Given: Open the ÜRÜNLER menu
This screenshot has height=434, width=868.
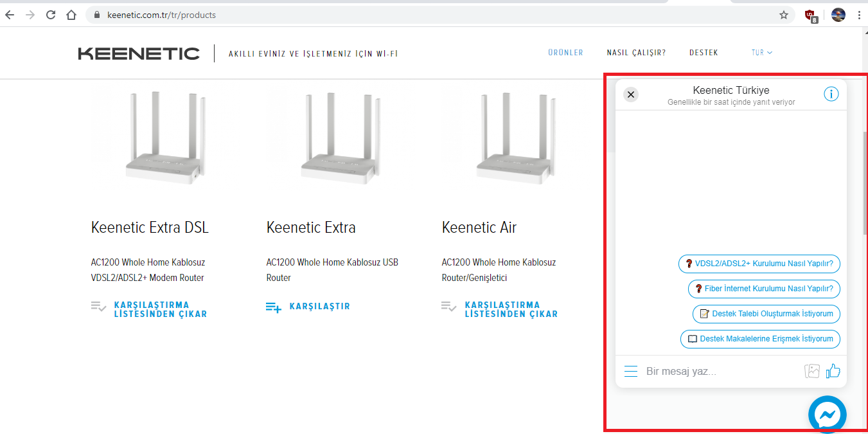Looking at the screenshot, I should point(565,53).
